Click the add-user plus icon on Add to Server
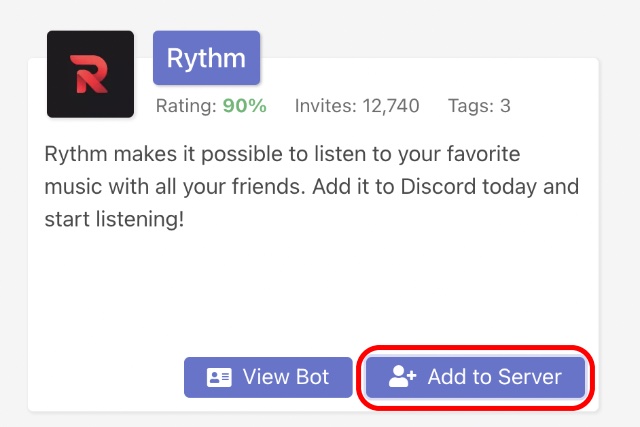The width and height of the screenshot is (640, 427). coord(402,376)
